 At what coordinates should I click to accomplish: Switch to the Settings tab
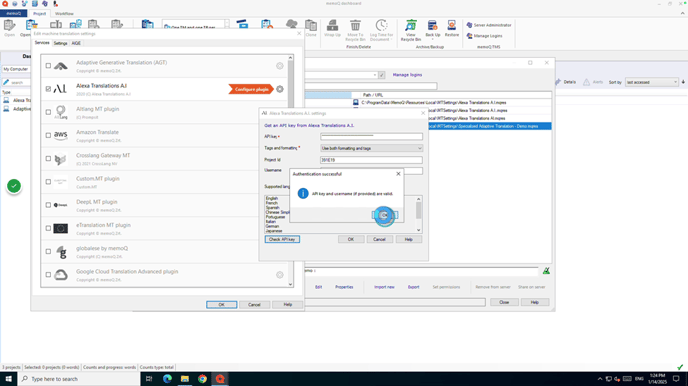pos(60,43)
